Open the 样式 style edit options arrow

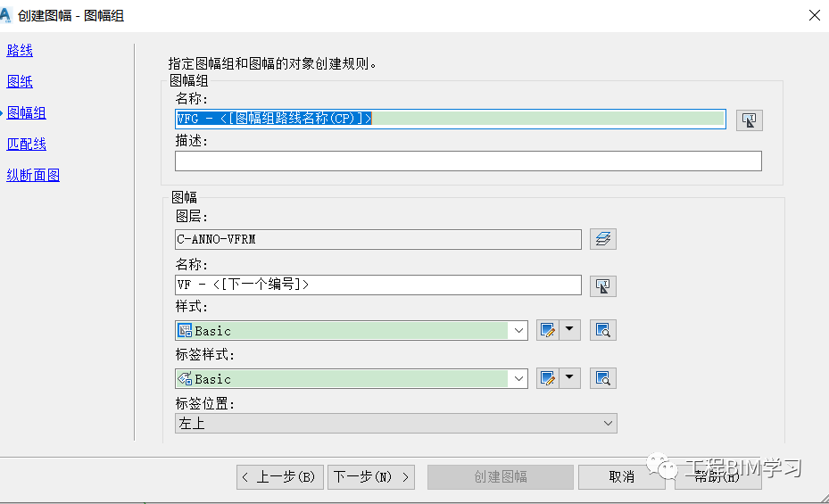pyautogui.click(x=569, y=330)
